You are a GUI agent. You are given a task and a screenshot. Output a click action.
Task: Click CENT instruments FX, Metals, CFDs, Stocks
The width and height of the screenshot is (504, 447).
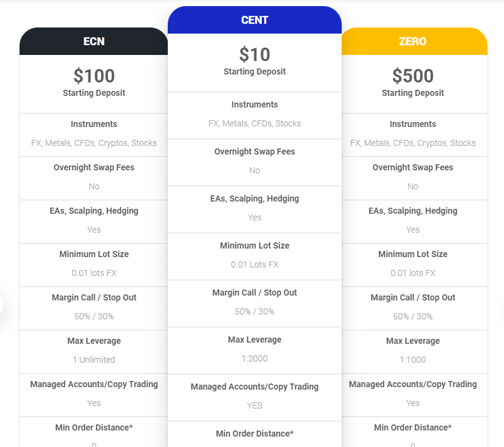click(x=254, y=123)
